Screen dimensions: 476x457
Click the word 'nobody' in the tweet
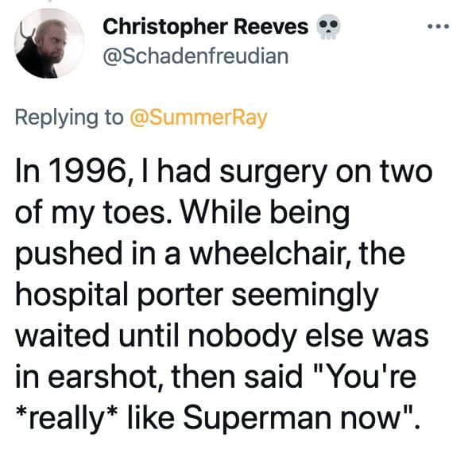click(242, 337)
